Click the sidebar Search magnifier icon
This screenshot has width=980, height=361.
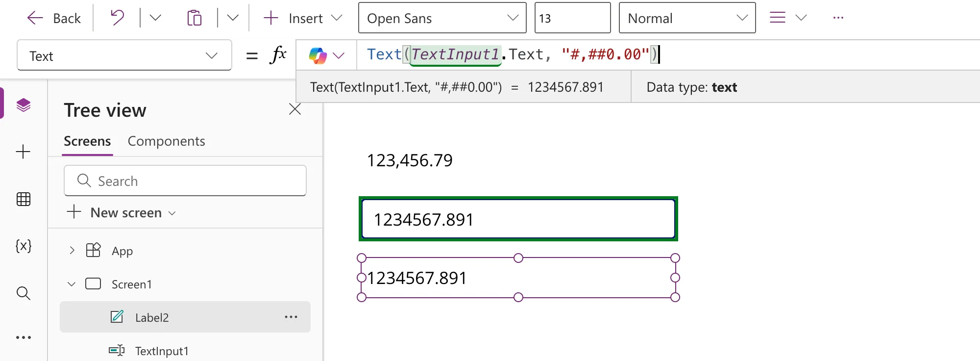pos(24,293)
